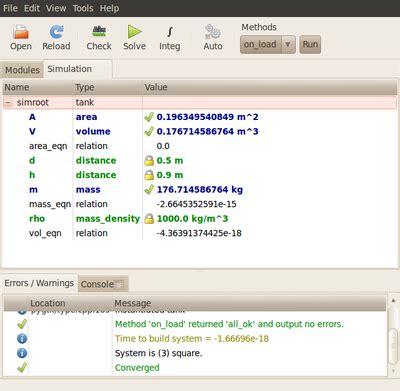Image resolution: width=400 pixels, height=391 pixels.
Task: Select the 'Converged' message
Action: click(x=137, y=368)
